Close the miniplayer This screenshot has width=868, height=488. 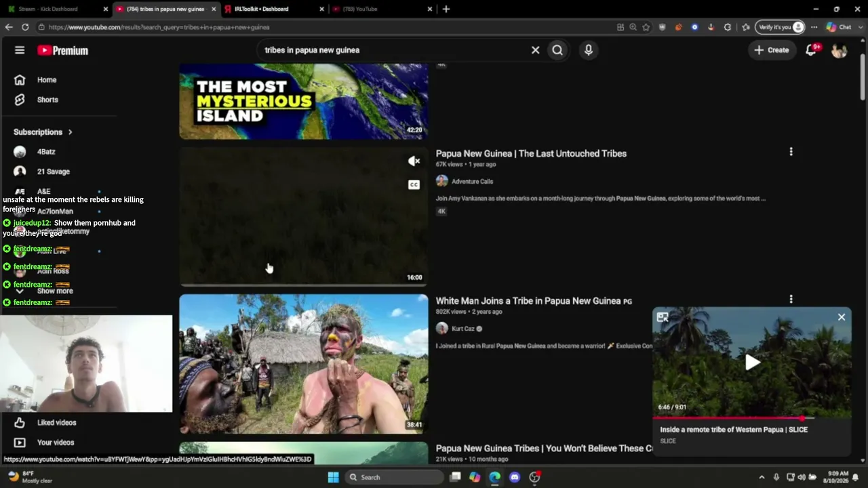842,317
